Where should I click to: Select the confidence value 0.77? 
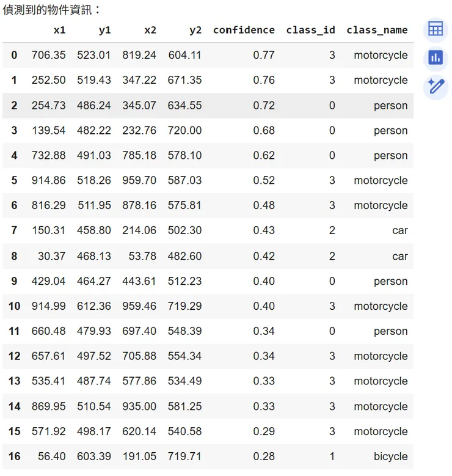pos(264,55)
